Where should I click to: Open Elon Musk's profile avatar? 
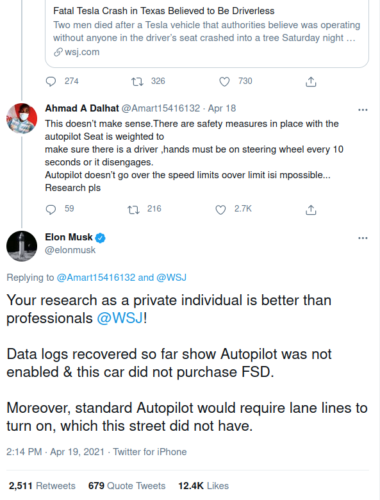pos(22,246)
